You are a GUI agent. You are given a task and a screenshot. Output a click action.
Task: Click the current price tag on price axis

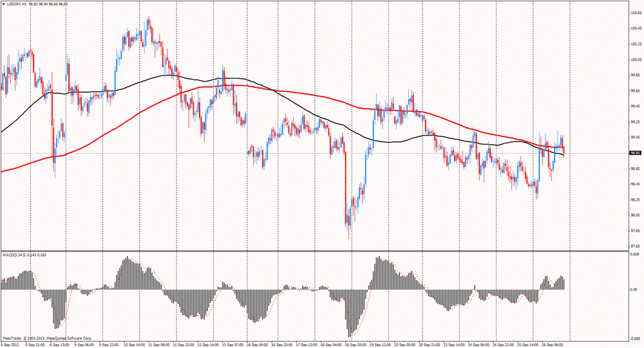tap(636, 152)
